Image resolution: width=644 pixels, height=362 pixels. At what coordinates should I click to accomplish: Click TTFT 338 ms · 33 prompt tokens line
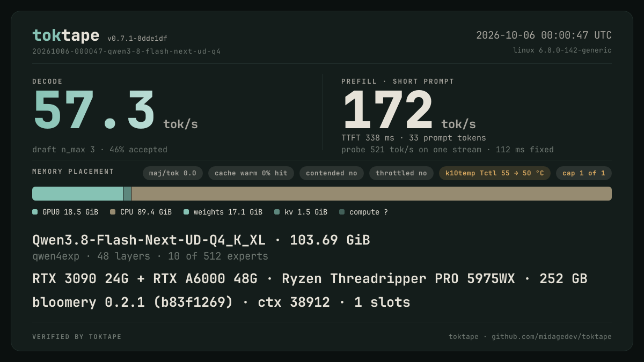tap(414, 138)
